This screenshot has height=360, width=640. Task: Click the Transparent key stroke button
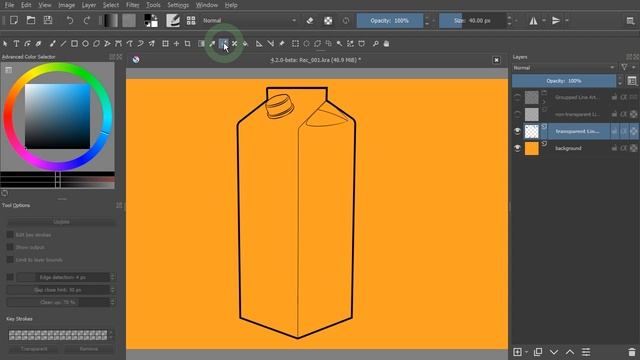34,349
